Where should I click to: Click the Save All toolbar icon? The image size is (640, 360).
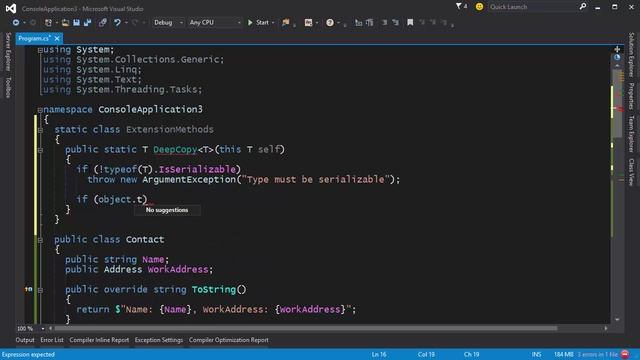[87, 22]
